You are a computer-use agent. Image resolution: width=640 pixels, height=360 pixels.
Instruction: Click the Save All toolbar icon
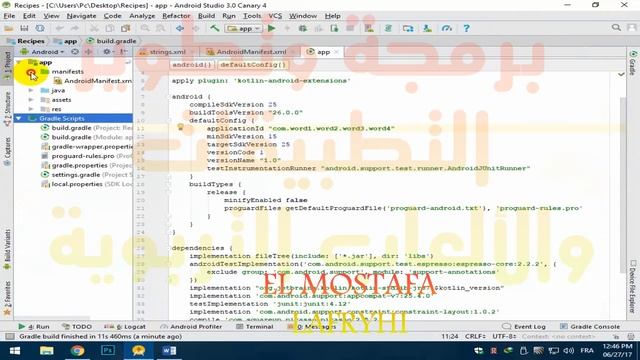pos(24,28)
